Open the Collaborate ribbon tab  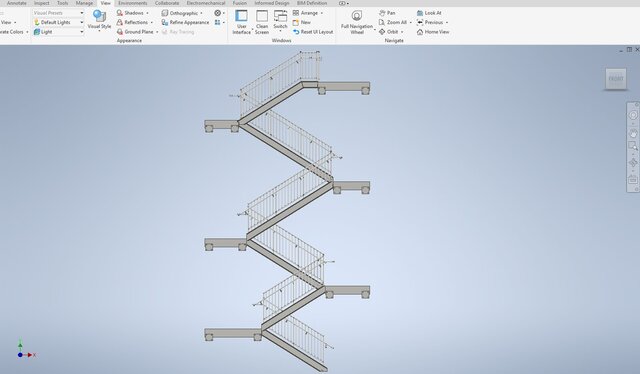167,3
